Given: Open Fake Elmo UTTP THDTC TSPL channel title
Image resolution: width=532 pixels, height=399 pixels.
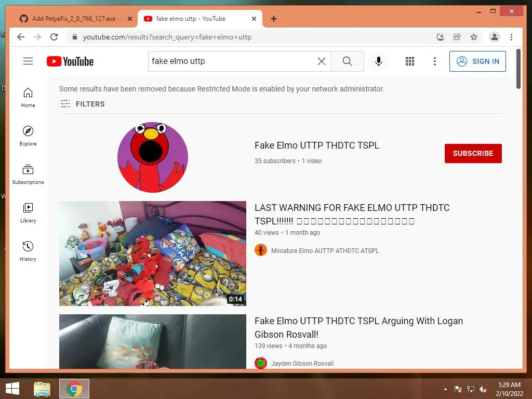Looking at the screenshot, I should point(317,145).
